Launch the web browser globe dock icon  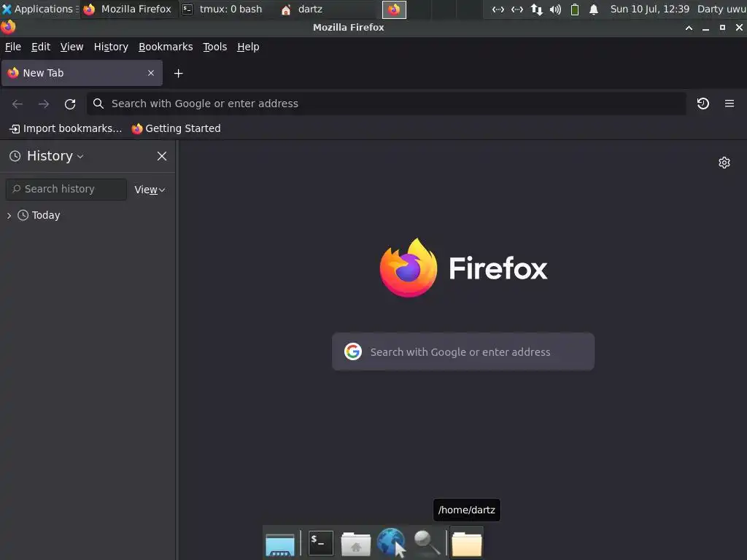pyautogui.click(x=392, y=542)
